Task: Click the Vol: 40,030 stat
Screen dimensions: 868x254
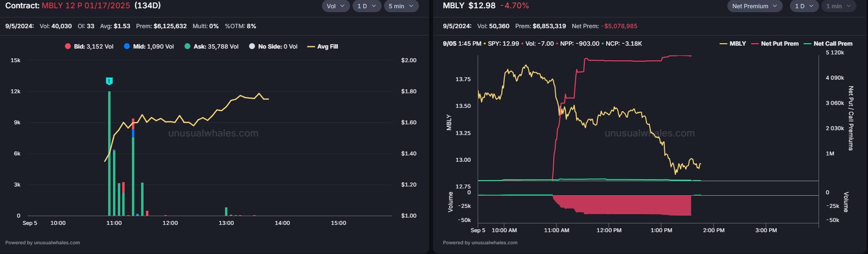Action: coord(56,26)
